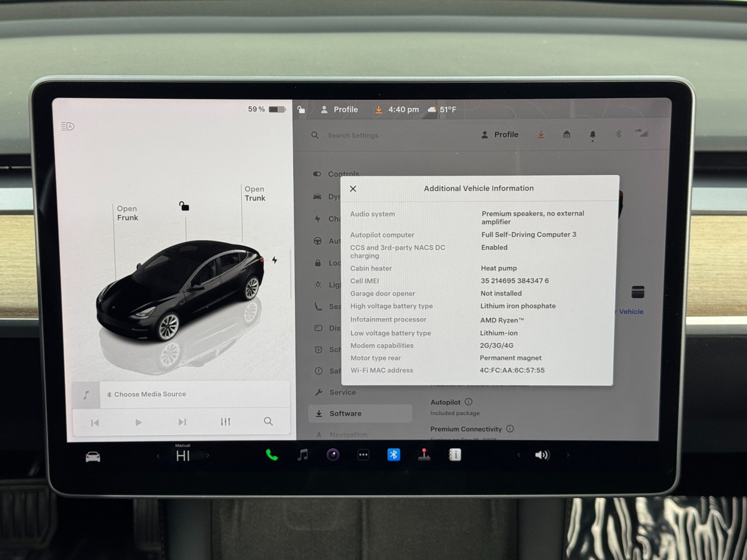The height and width of the screenshot is (560, 747).
Task: Open the music app note icon
Action: (x=303, y=455)
